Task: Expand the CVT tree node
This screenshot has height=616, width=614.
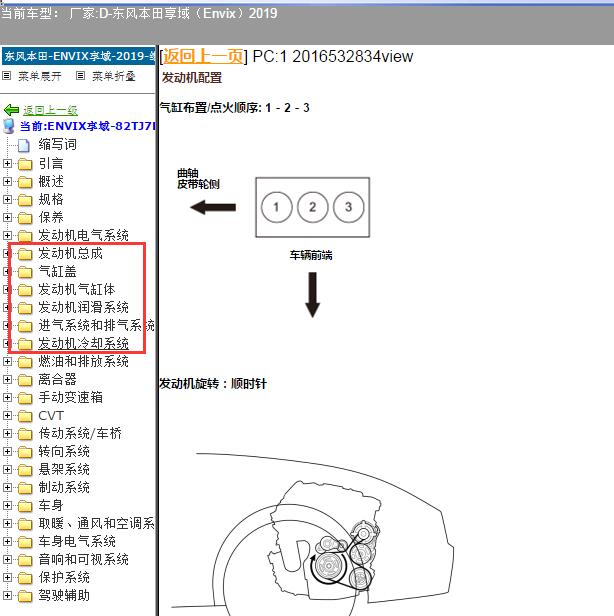Action: tap(7, 416)
